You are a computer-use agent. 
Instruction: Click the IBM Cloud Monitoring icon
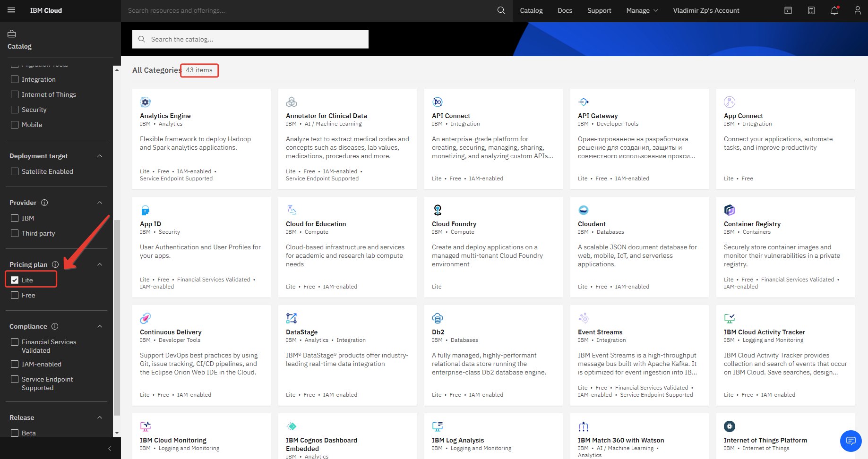(146, 426)
